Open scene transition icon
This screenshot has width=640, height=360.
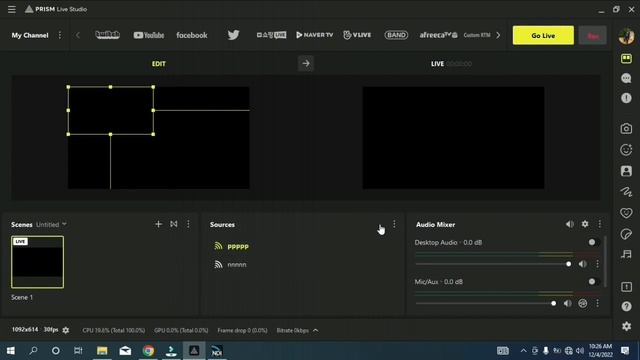point(174,224)
